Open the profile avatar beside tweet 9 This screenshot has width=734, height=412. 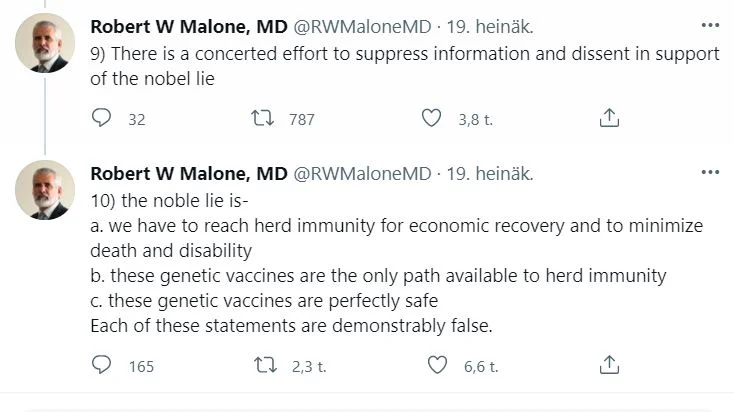coord(44,43)
